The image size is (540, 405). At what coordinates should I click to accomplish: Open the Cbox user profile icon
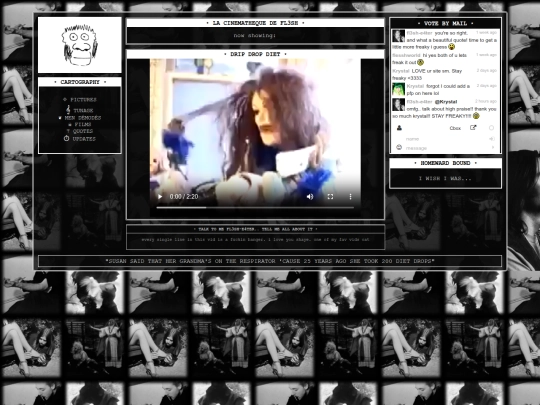pyautogui.click(x=399, y=128)
